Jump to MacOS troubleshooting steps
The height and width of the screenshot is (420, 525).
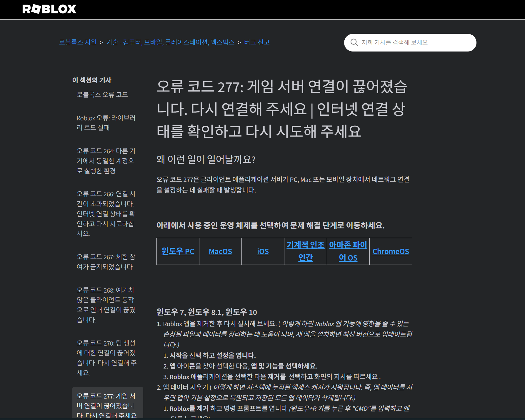click(220, 251)
